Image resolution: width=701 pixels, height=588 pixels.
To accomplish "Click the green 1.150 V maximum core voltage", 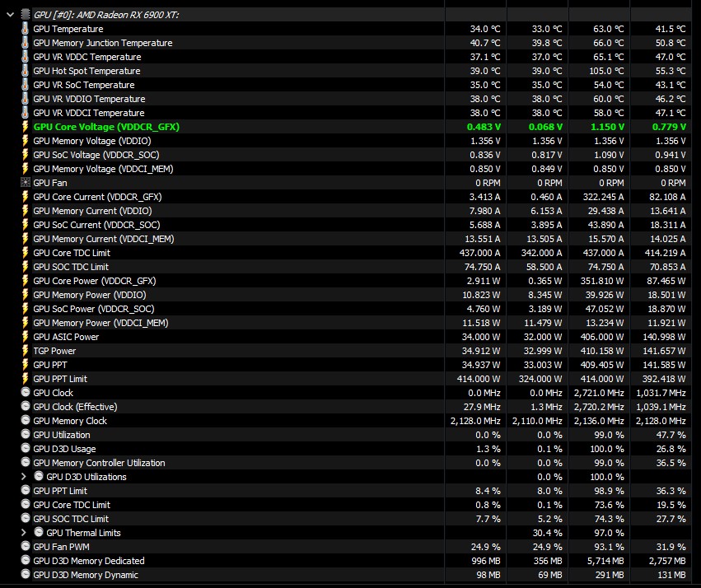I will click(x=607, y=127).
